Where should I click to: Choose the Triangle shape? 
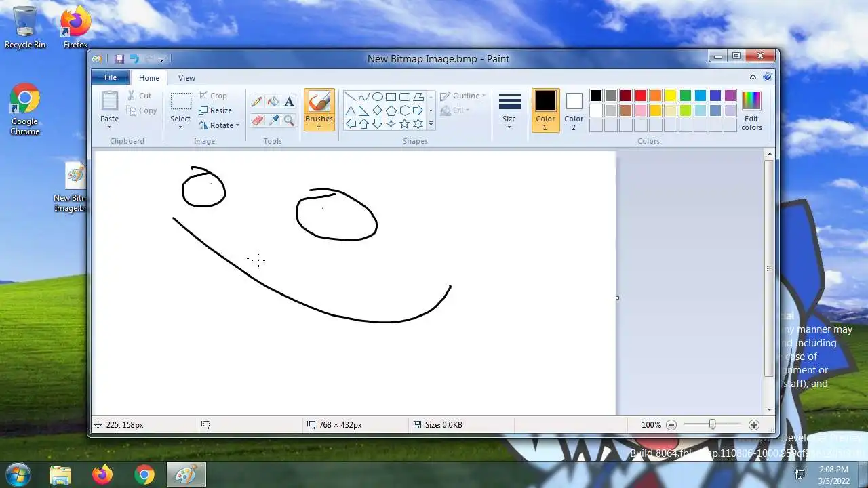click(x=351, y=110)
